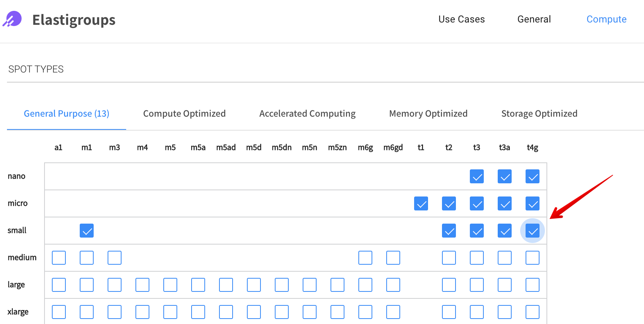The width and height of the screenshot is (644, 324).
Task: Uncheck the m1 small spot type
Action: coord(87,231)
